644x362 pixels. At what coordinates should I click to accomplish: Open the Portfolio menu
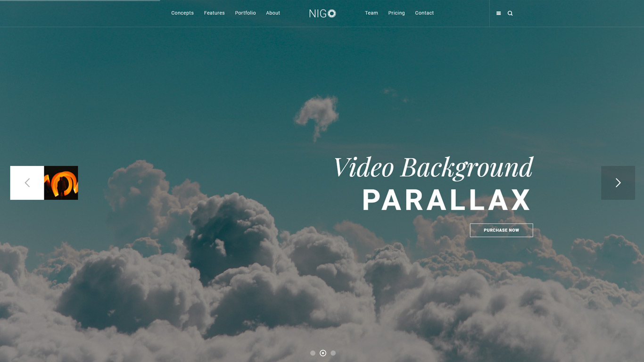click(246, 13)
